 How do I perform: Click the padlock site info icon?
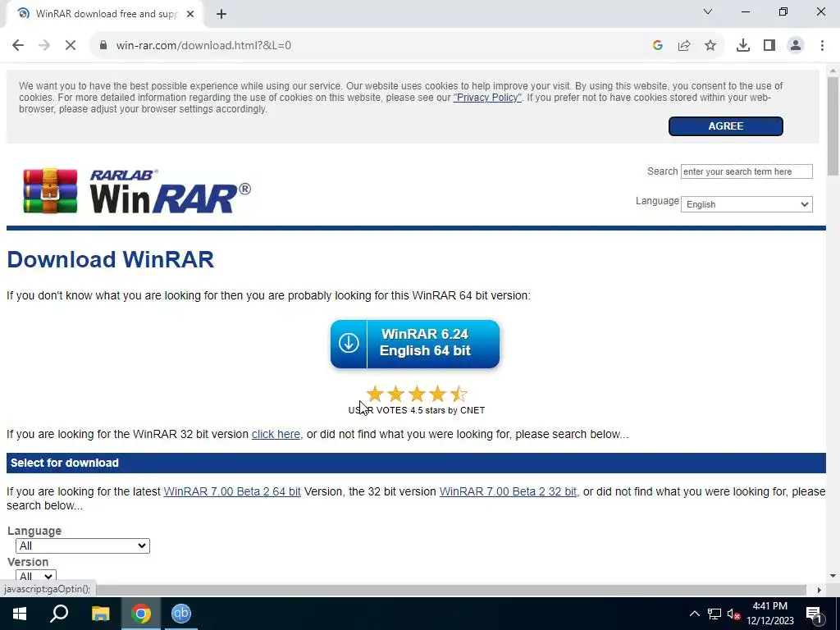click(x=103, y=46)
